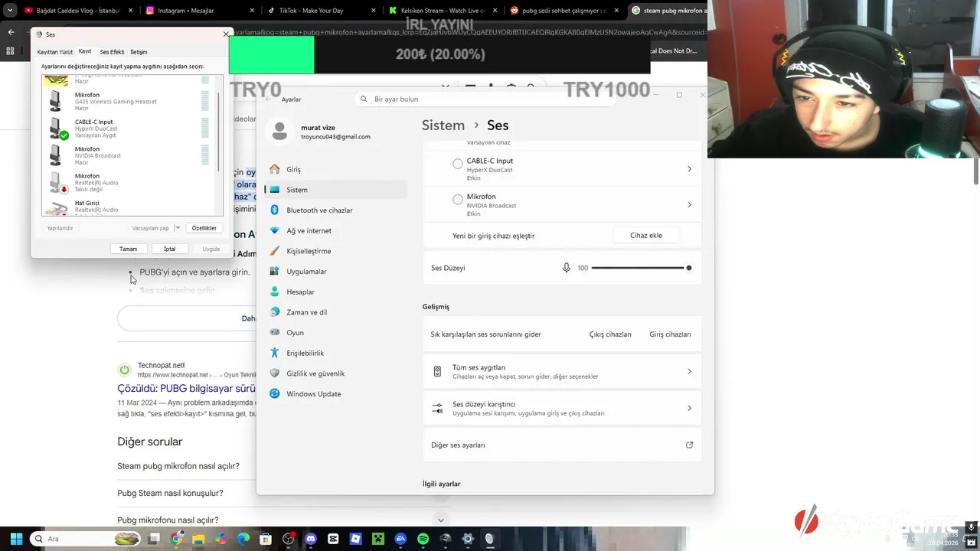Click the Windows Update sidebar icon

click(x=275, y=393)
